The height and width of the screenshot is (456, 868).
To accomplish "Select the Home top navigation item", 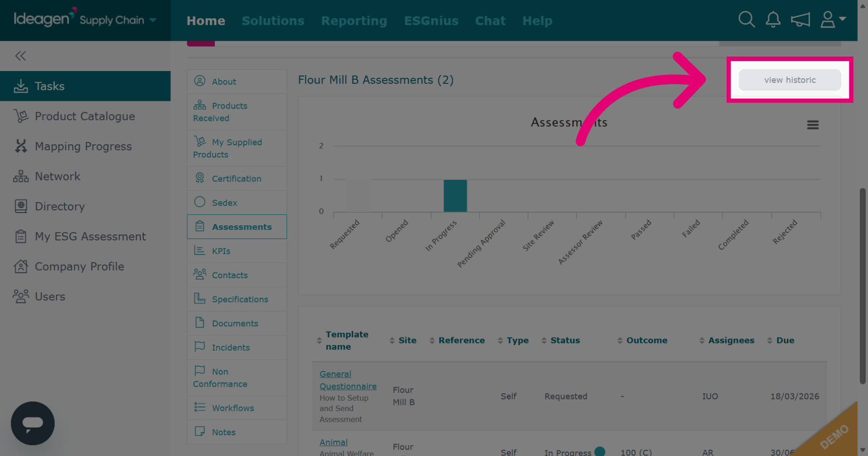I will 206,21.
